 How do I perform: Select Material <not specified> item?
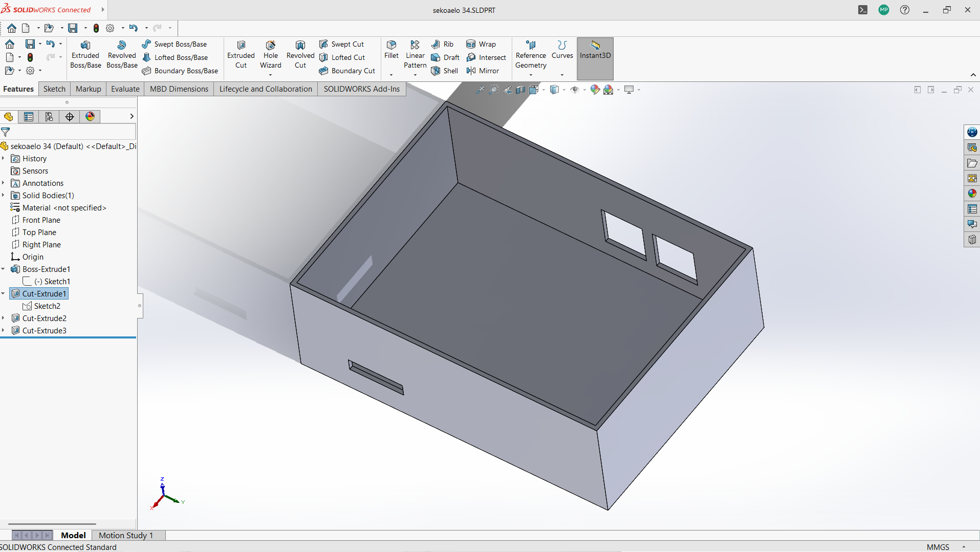pyautogui.click(x=58, y=208)
